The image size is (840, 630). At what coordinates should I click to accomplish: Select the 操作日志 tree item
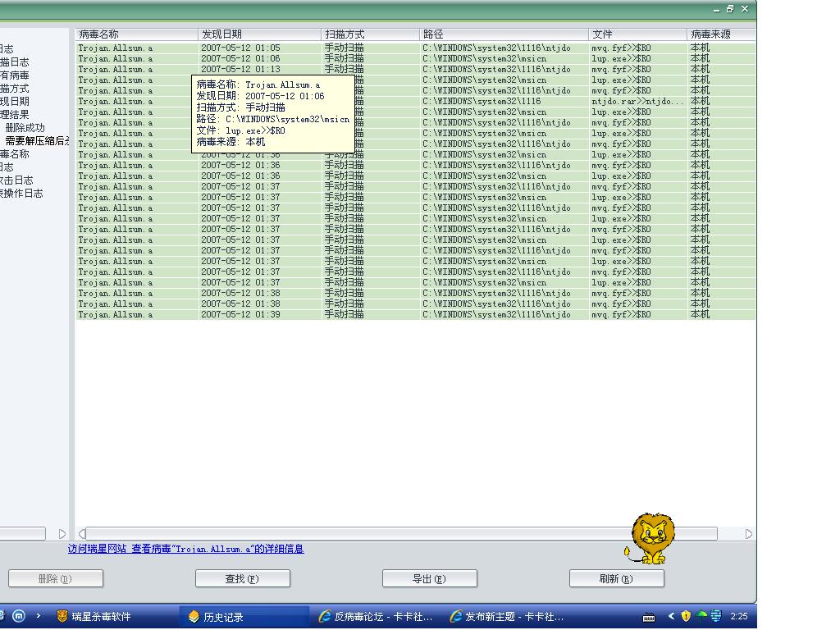click(x=21, y=194)
